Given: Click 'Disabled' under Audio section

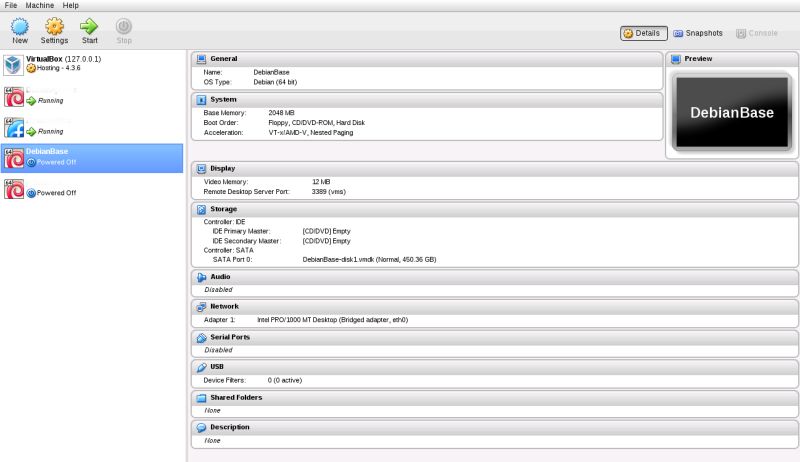Looking at the screenshot, I should [x=218, y=290].
